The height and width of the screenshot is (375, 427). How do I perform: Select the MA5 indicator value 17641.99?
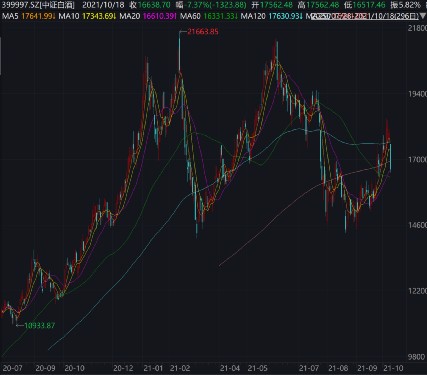(38, 16)
